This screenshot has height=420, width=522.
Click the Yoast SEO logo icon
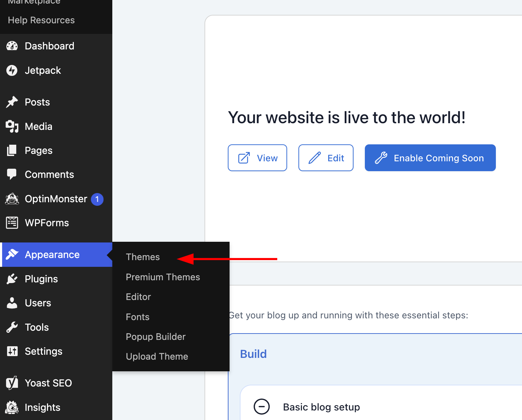(12, 383)
